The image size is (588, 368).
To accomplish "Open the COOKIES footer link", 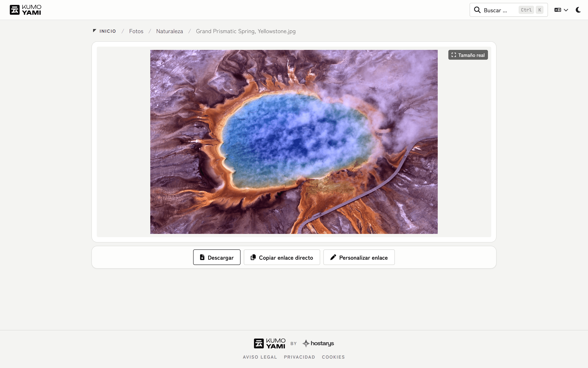I will [333, 357].
